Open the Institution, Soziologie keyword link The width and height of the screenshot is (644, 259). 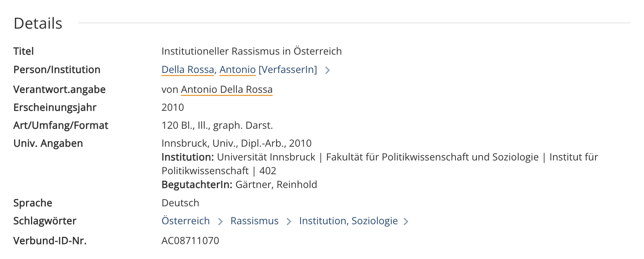348,221
